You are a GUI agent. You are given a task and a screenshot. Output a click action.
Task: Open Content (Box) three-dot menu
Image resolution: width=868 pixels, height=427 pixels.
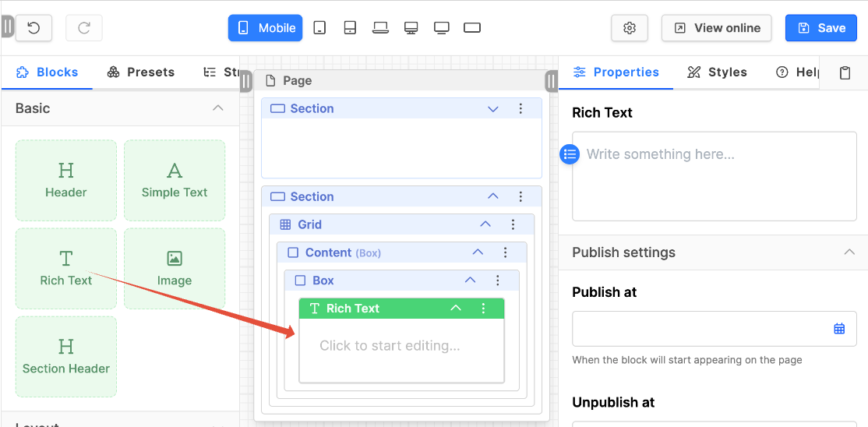[505, 252]
